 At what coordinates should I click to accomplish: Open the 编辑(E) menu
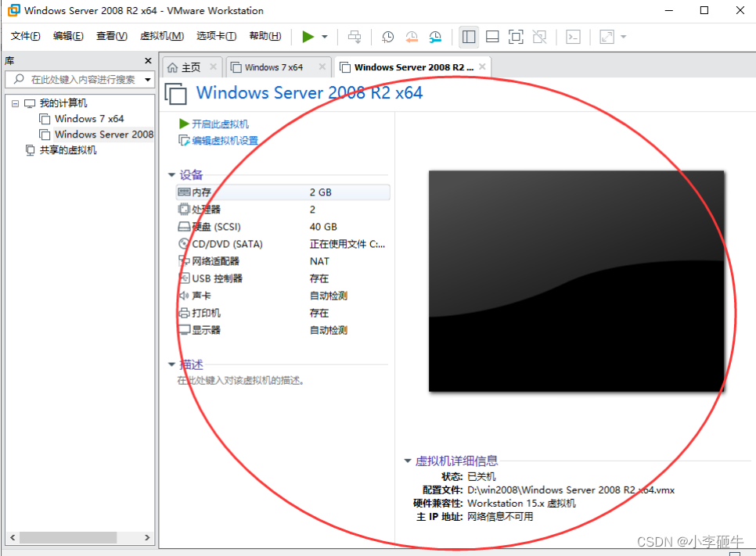click(68, 36)
